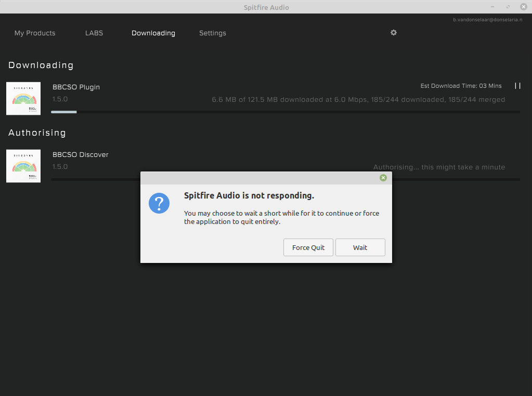Switch to LABS tab
532x396 pixels.
94,33
